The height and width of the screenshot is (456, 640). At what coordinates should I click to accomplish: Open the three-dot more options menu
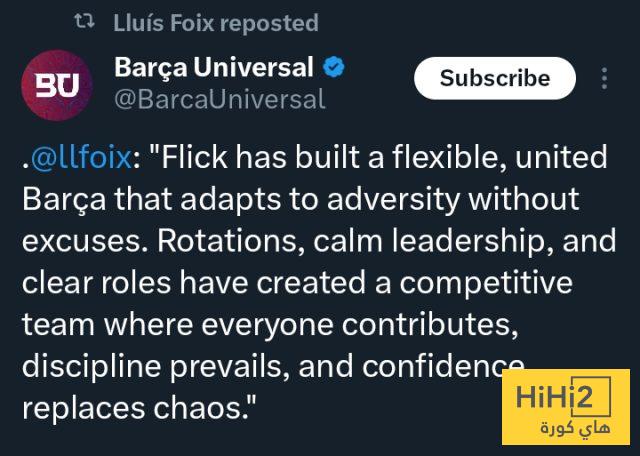pyautogui.click(x=605, y=79)
